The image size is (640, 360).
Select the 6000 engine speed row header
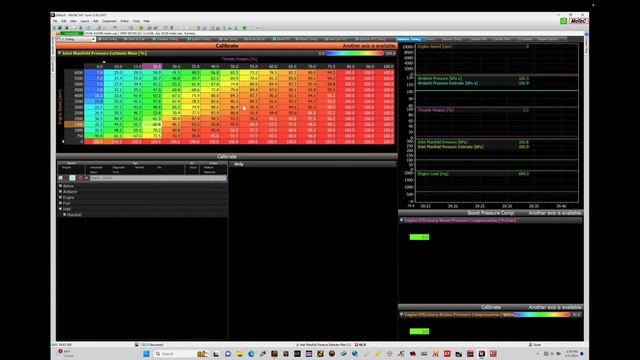74,72
